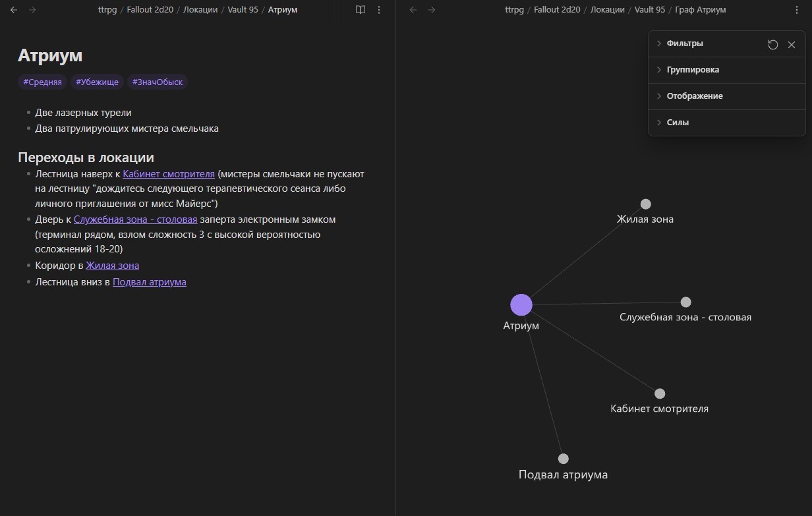The image size is (812, 516).
Task: Open more options menu in note pane
Action: click(379, 10)
